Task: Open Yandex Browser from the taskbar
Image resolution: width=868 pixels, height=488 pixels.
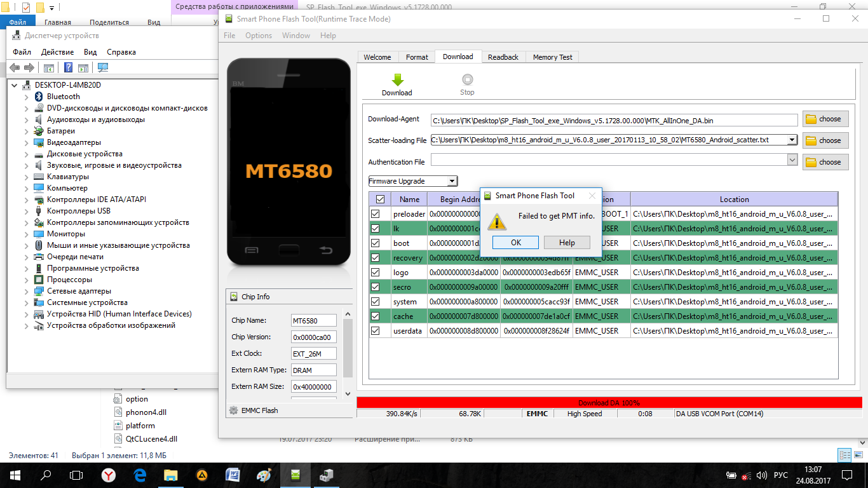Action: pos(109,475)
